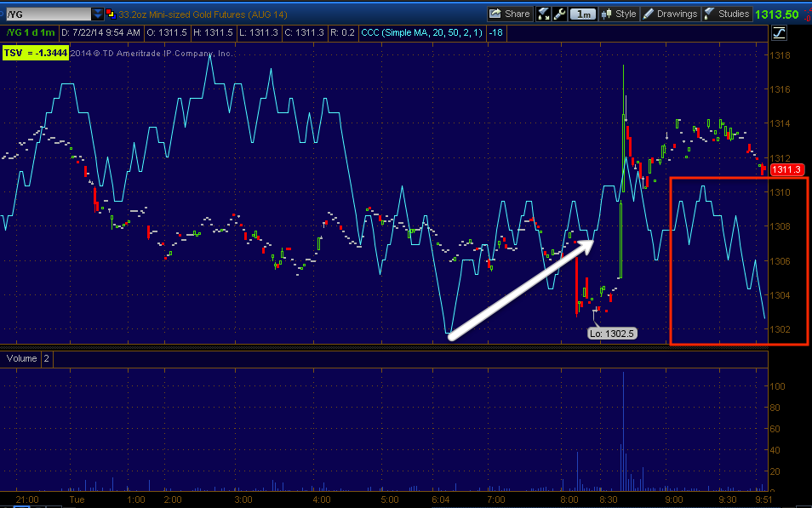
Task: Click the colored symbol-link squares icon
Action: (111, 14)
